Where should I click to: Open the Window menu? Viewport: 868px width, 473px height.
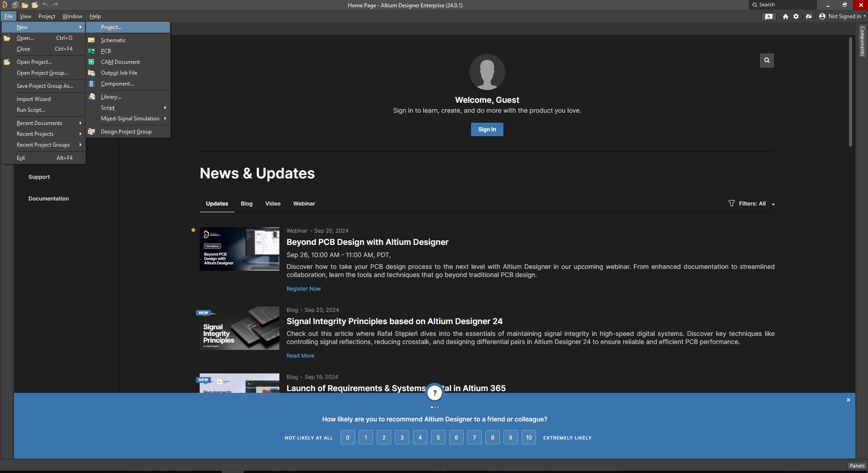tap(72, 16)
